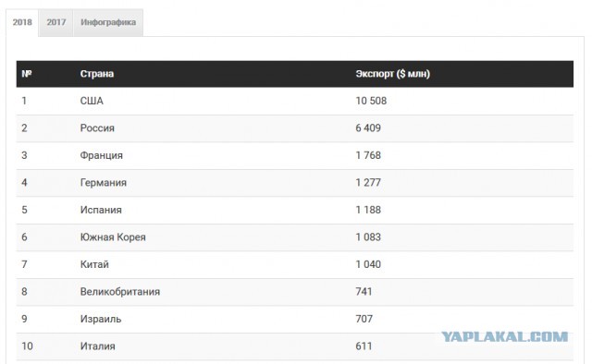The height and width of the screenshot is (364, 592).
Task: Click rank number 10 in Италия row
Action: [x=27, y=346]
